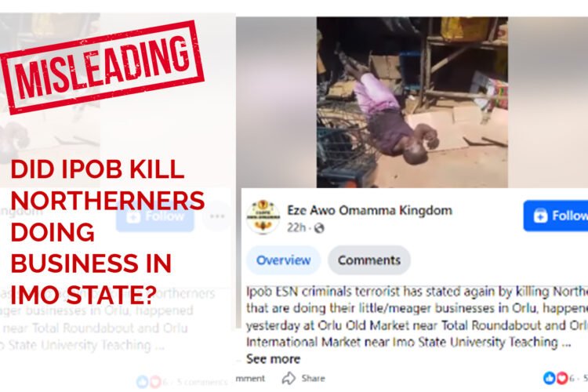
Task: Switch to the Comments tab
Action: tap(369, 260)
